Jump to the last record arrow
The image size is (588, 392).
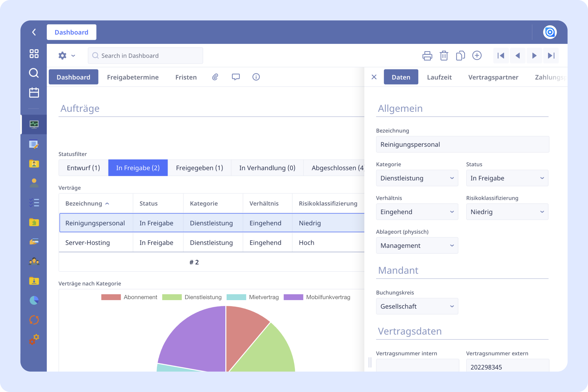551,56
